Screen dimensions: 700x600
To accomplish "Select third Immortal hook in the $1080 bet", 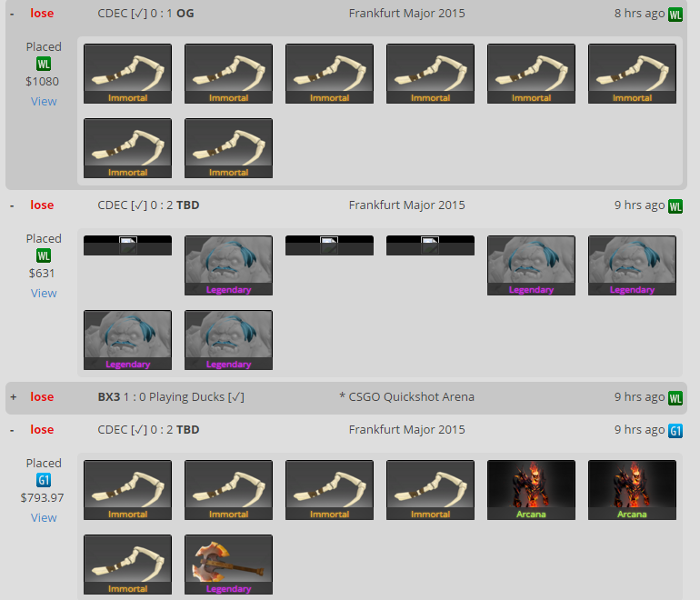I will point(329,74).
